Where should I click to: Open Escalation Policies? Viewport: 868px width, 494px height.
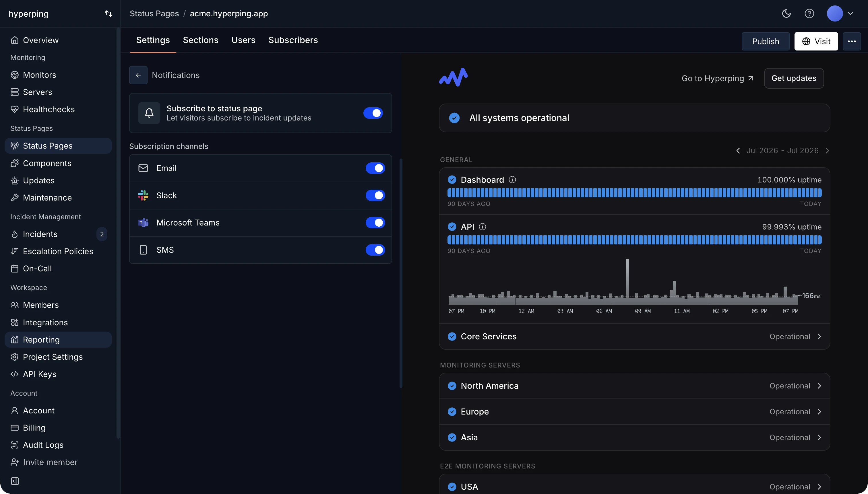pyautogui.click(x=58, y=251)
